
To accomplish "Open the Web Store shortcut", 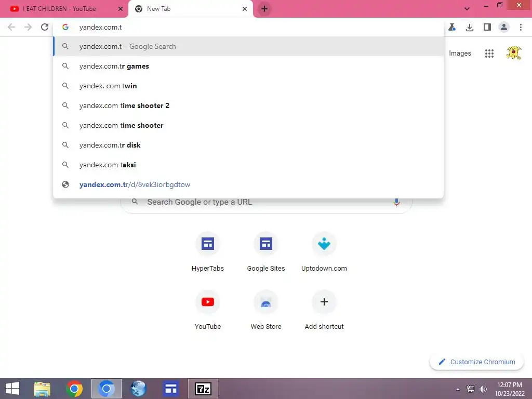I will pos(266,311).
